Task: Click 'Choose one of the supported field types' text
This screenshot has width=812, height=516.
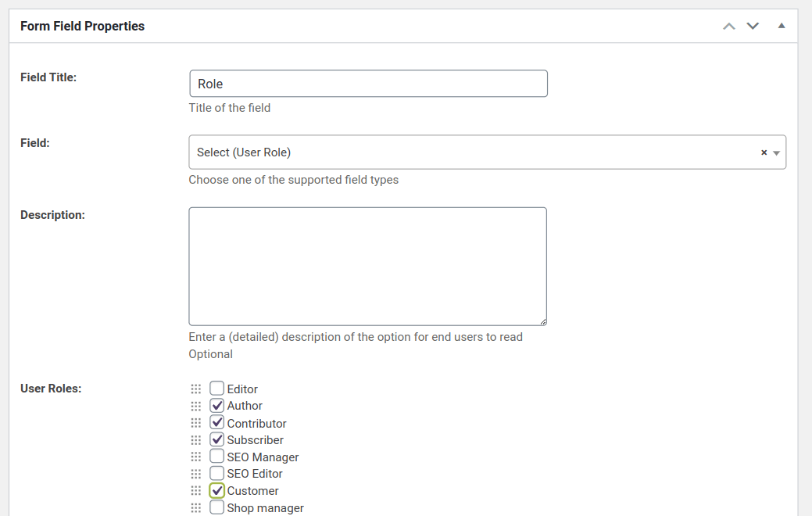Action: (x=294, y=180)
